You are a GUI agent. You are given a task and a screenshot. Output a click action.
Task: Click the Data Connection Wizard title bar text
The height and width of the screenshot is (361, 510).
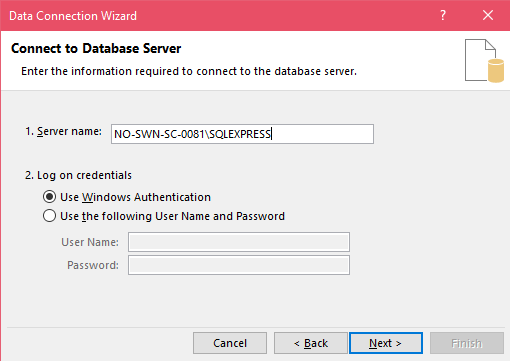tap(73, 16)
